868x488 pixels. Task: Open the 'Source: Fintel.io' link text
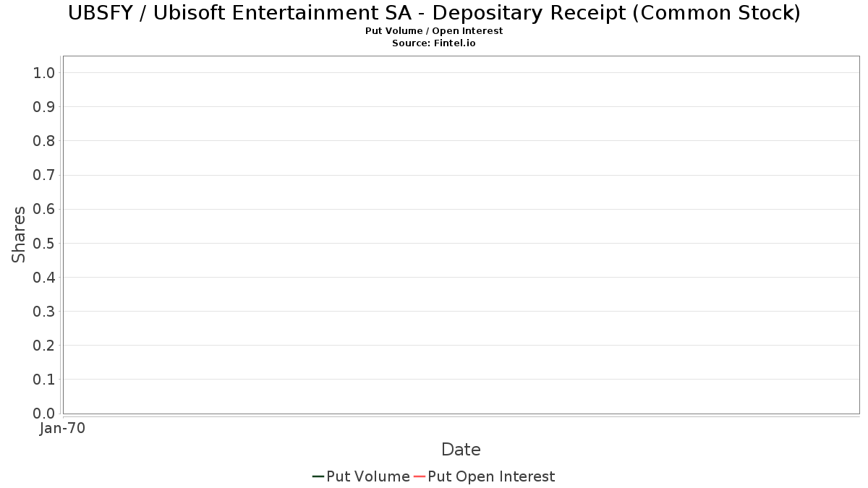[434, 43]
